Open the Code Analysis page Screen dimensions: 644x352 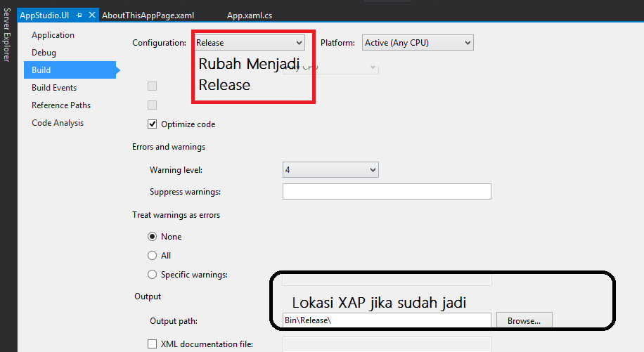point(58,123)
